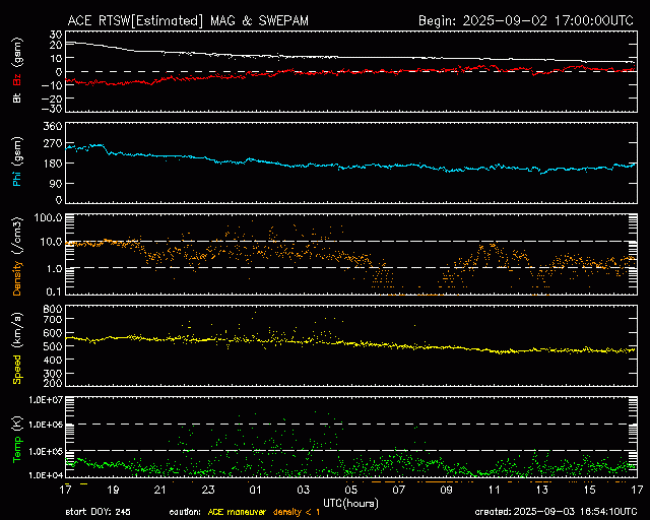Click the '700' tick on the Speed axis
650x520 pixels.
(53, 319)
